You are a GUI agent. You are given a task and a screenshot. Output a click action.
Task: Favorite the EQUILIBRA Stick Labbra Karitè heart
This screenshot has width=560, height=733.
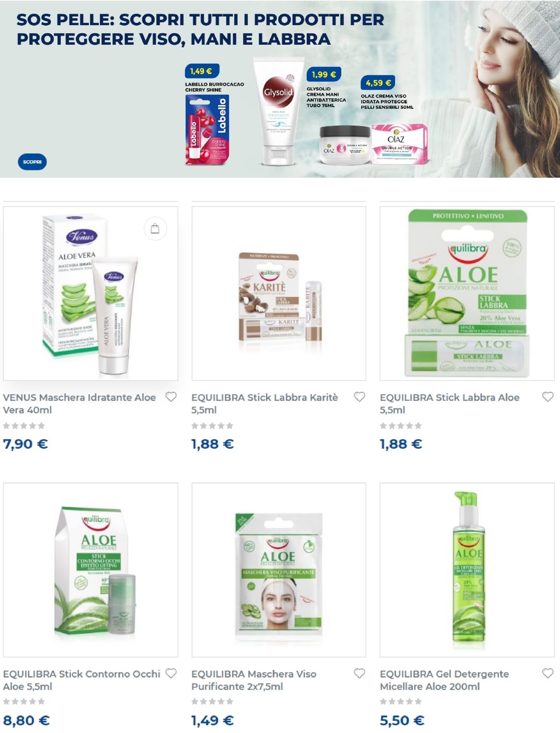(359, 397)
